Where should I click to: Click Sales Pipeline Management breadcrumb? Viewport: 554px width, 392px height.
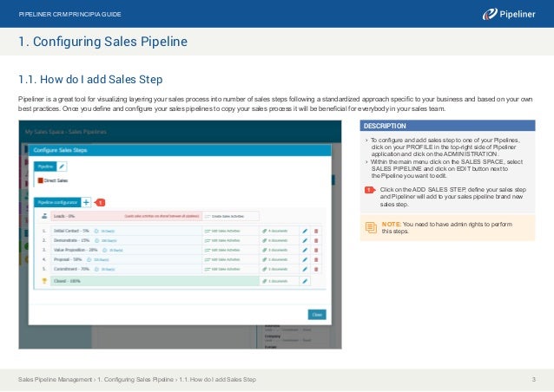(x=55, y=380)
